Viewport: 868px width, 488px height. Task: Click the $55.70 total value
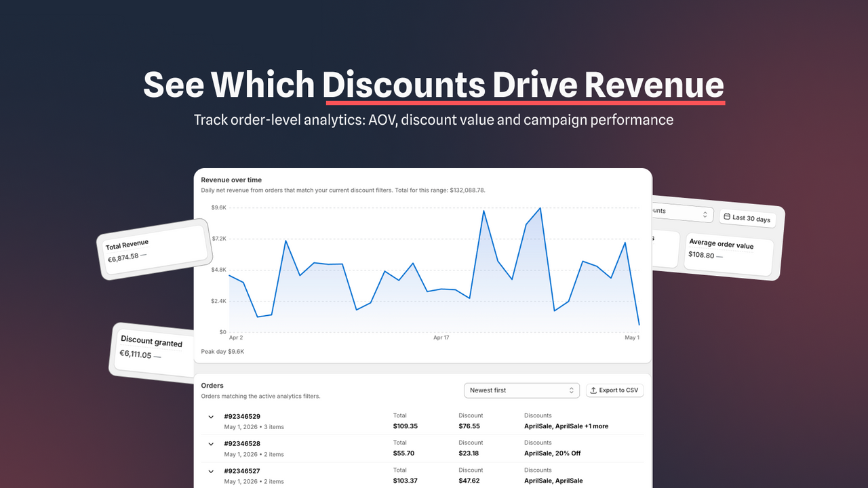point(403,453)
